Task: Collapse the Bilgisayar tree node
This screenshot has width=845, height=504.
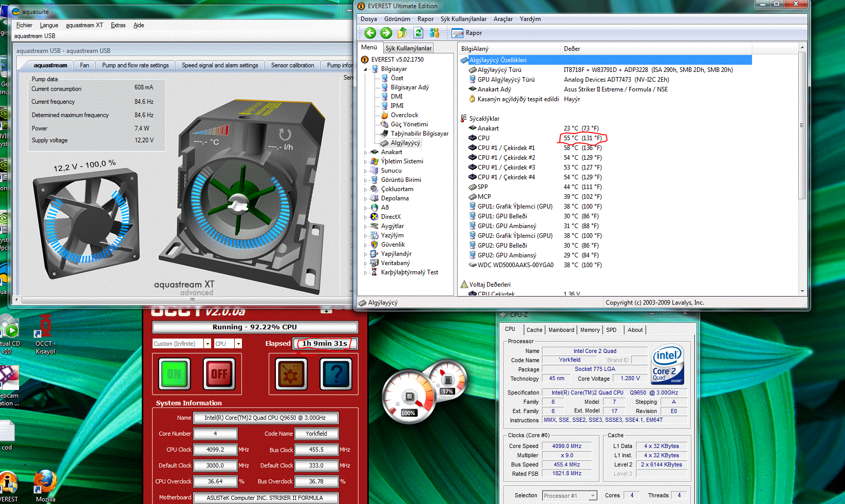Action: click(366, 69)
